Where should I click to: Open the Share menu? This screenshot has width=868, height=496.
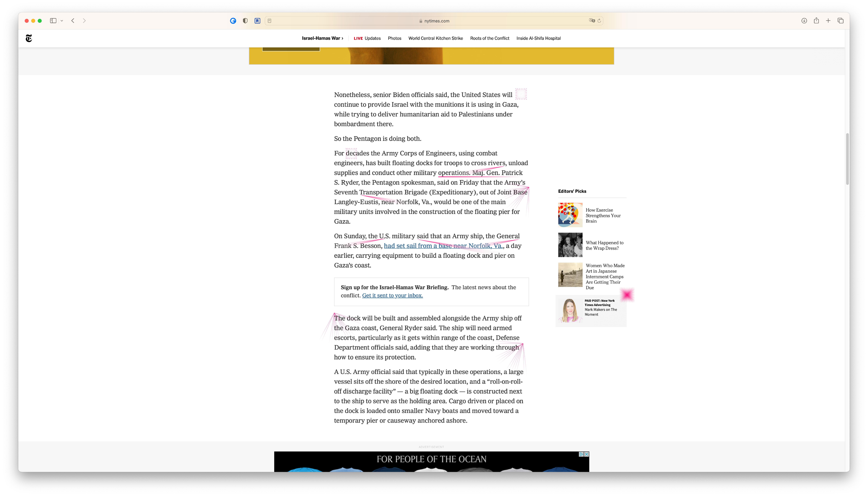[816, 21]
